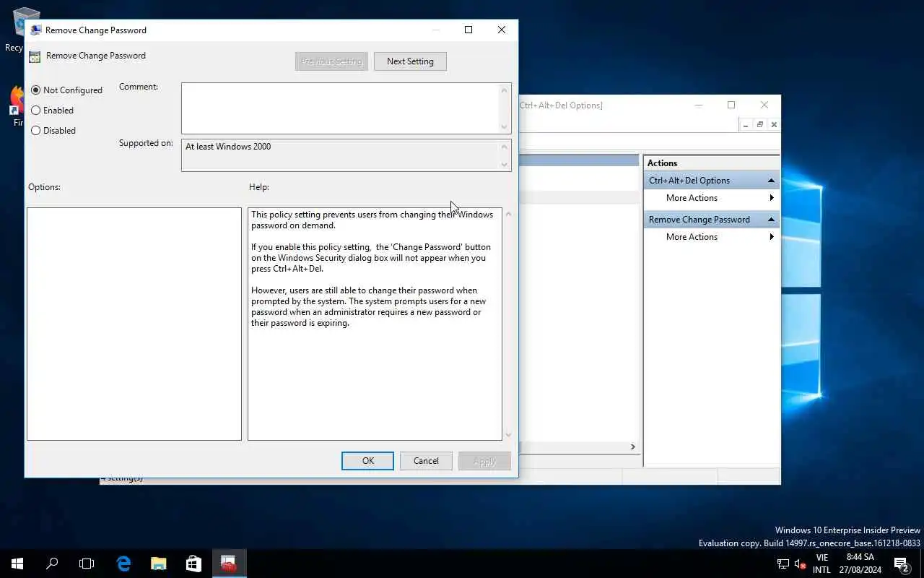Open the Store from the taskbar
The width and height of the screenshot is (924, 578).
tap(193, 564)
